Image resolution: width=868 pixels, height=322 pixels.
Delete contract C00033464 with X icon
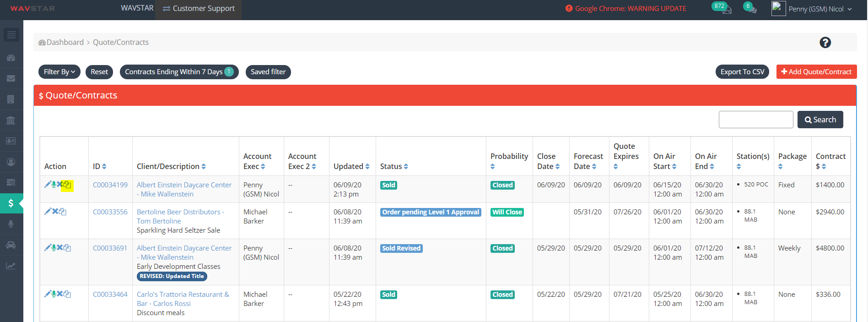coord(59,294)
